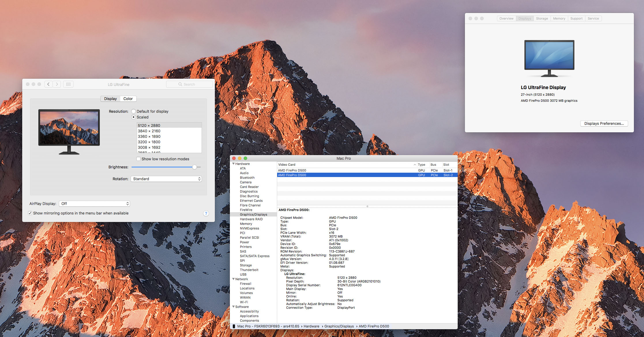Select Default for display resolution option
Screen dimensions: 644x337
pyautogui.click(x=134, y=111)
